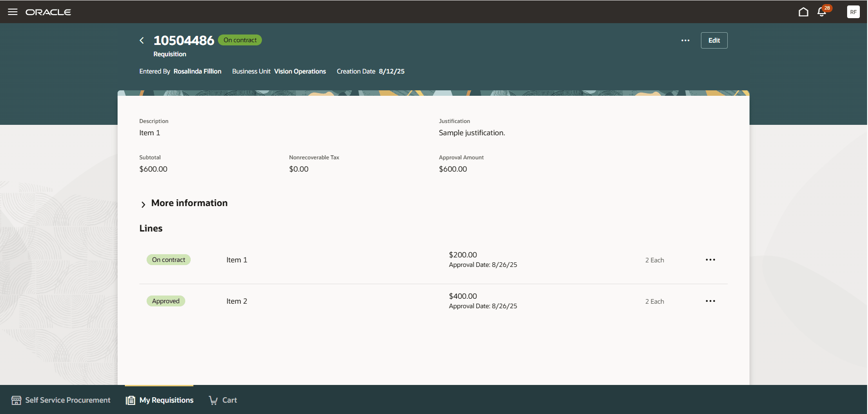Open the Cart icon in bottom bar

point(213,399)
